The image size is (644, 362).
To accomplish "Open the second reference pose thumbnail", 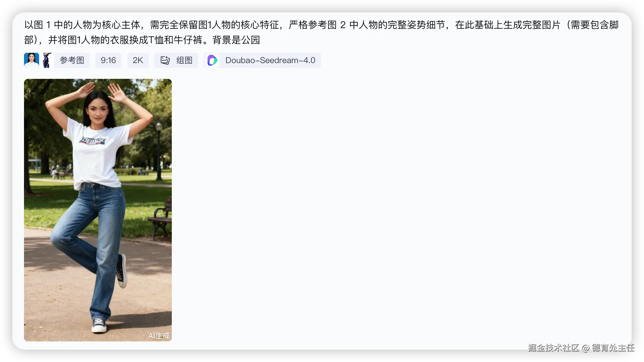I will [47, 60].
